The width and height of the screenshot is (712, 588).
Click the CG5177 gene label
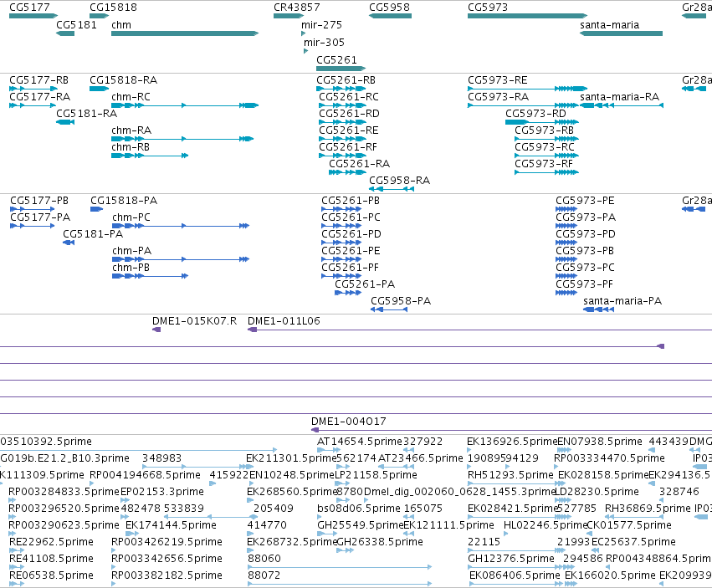29,8
